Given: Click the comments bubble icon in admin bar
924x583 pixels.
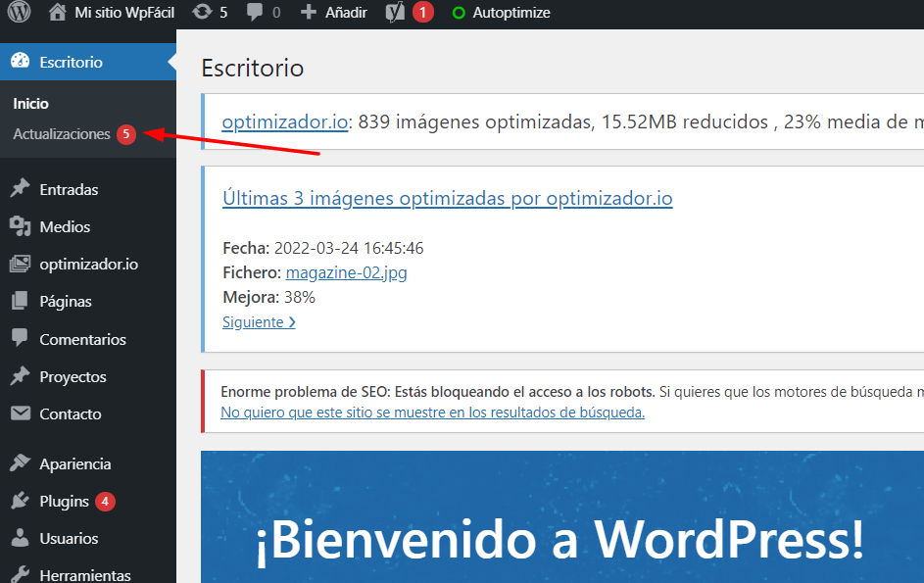Looking at the screenshot, I should click(x=255, y=12).
